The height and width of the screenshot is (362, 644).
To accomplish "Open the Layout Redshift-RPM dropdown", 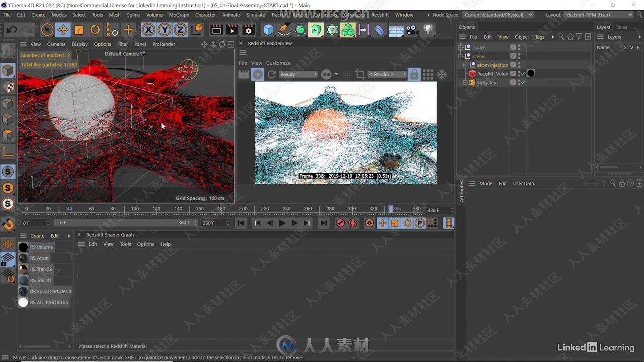I will [599, 15].
